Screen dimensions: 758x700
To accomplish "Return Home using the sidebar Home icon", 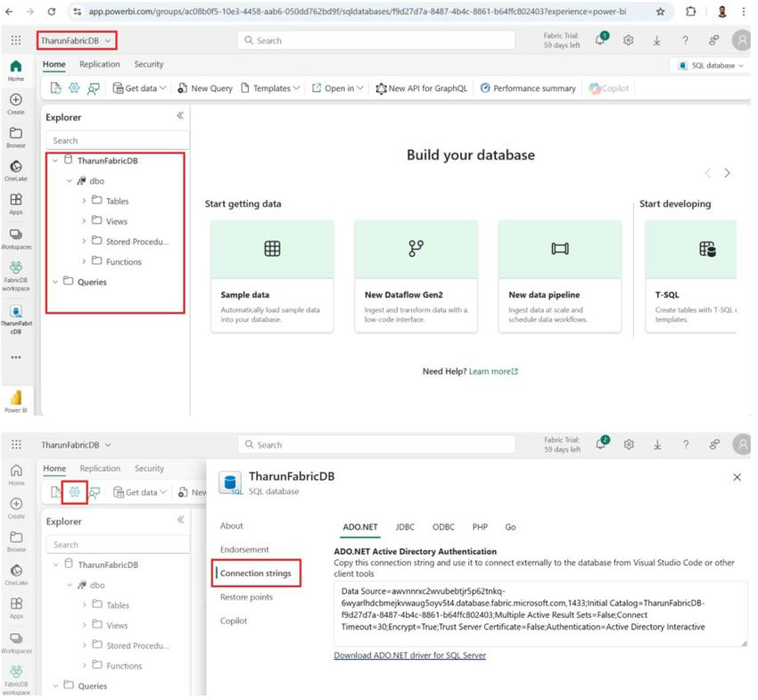I will [x=16, y=67].
